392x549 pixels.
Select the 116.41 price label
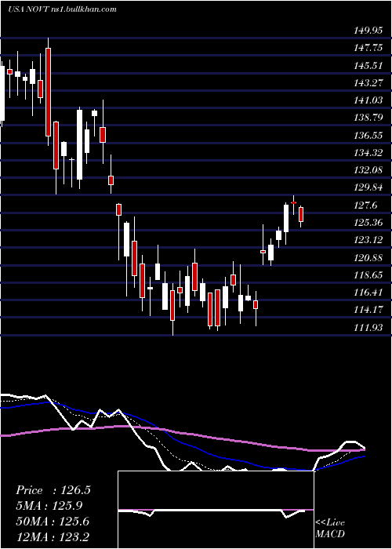368,293
